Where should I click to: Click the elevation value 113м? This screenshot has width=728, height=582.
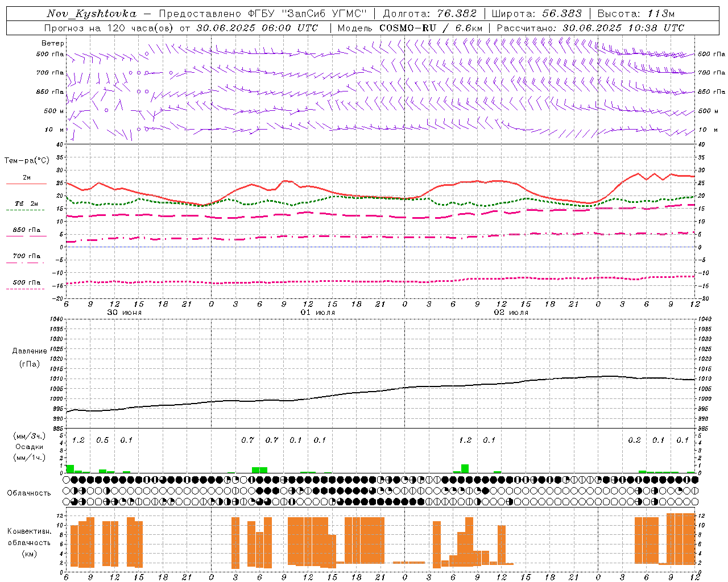point(661,14)
